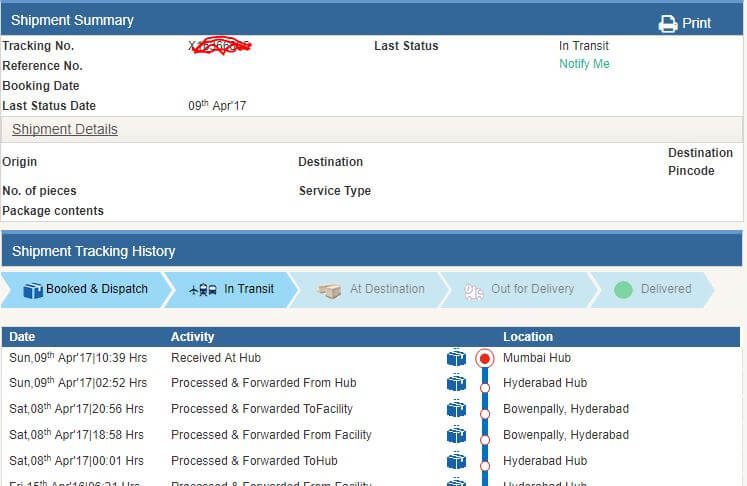
Task: Click date 'Sun,09th Apr'17|02:52 Hrs'
Action: pos(78,383)
